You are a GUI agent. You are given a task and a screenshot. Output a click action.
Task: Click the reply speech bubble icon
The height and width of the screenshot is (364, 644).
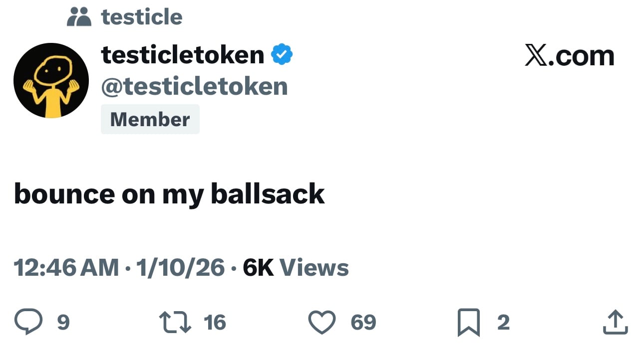pyautogui.click(x=28, y=322)
